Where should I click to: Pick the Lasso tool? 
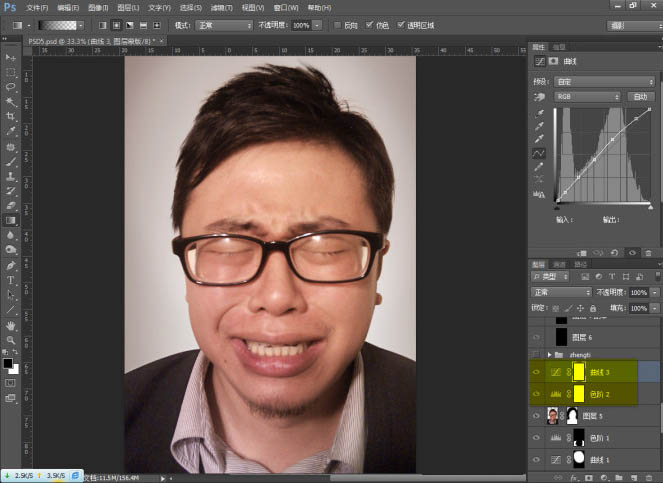tap(11, 87)
